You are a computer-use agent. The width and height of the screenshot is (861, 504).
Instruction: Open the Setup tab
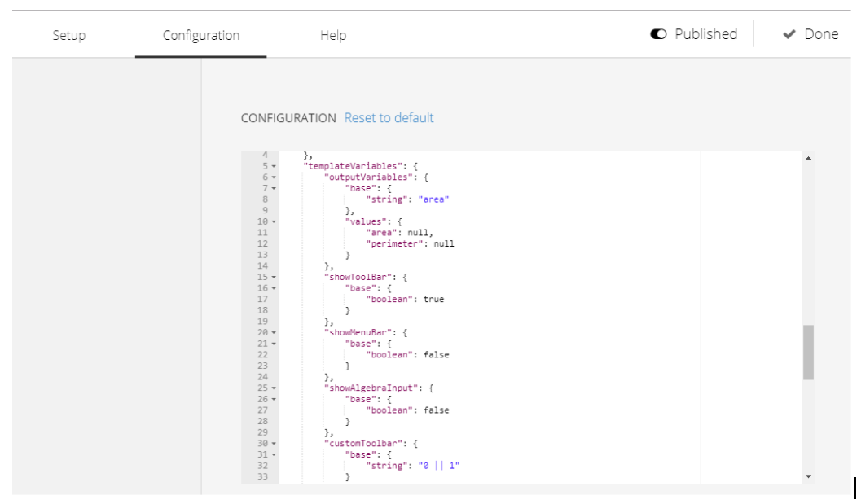pyautogui.click(x=69, y=35)
